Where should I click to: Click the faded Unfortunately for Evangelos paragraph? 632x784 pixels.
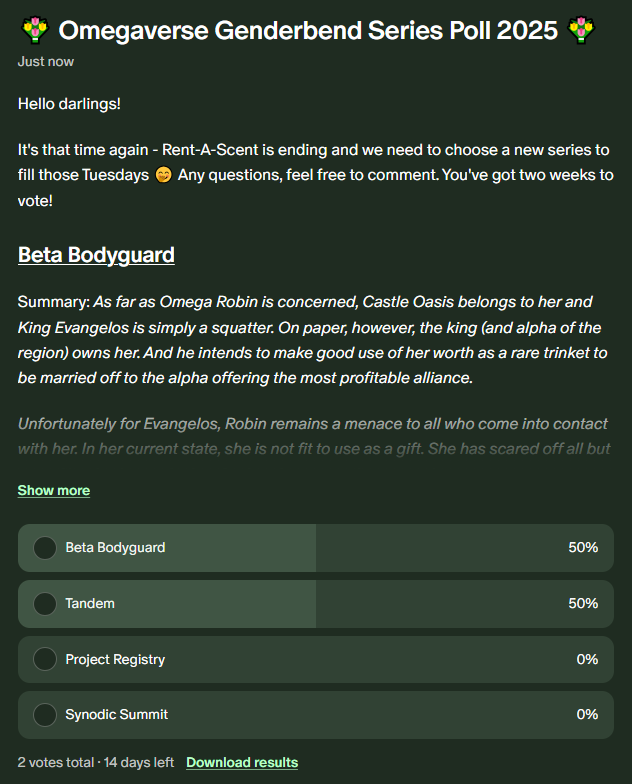click(312, 436)
